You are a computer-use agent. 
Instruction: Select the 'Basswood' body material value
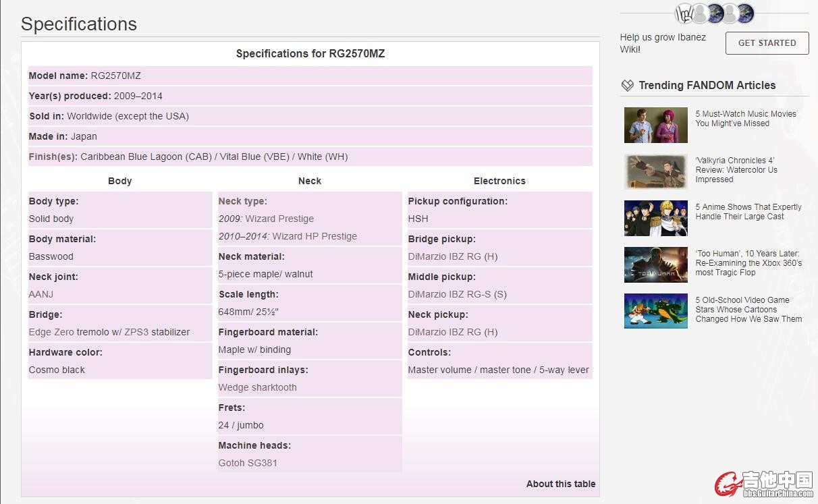51,256
